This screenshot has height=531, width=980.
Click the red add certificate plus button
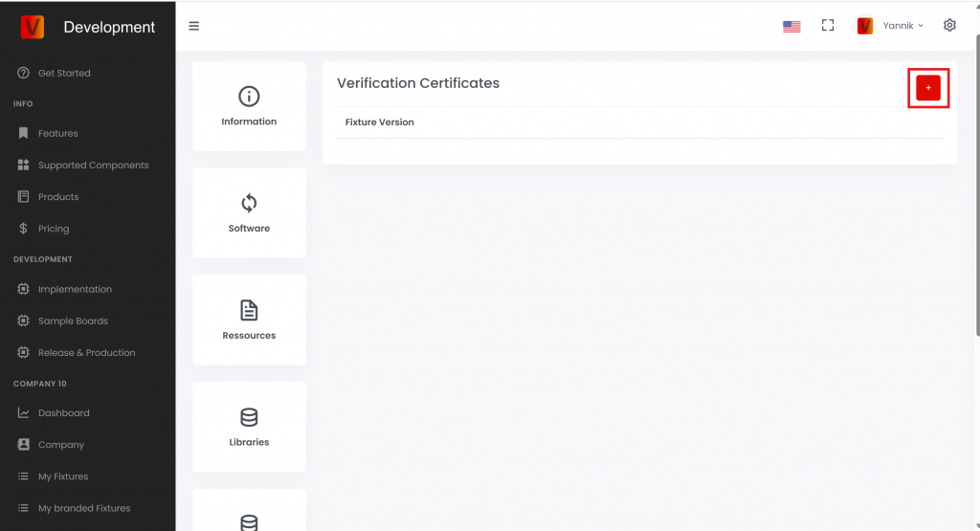click(x=927, y=88)
